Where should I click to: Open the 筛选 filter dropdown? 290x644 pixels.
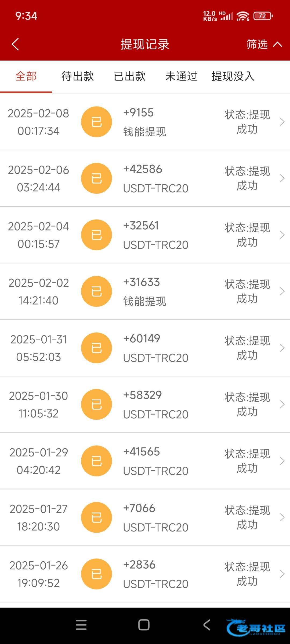pos(264,44)
